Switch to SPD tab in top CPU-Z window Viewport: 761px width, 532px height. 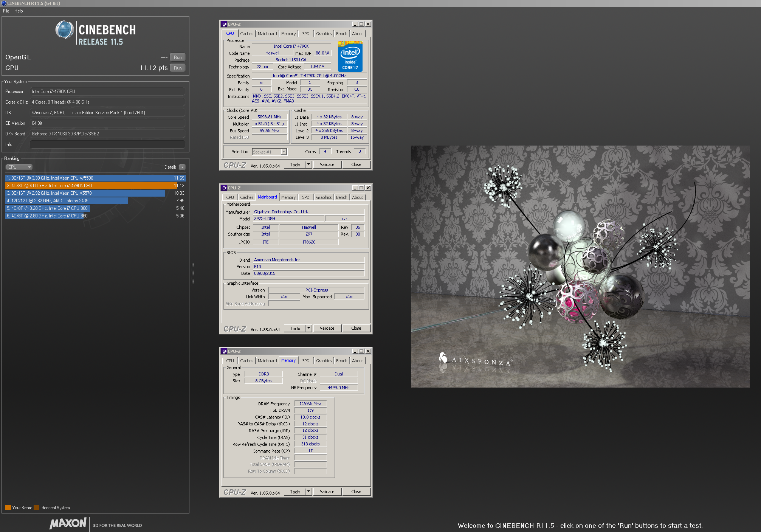pos(306,34)
